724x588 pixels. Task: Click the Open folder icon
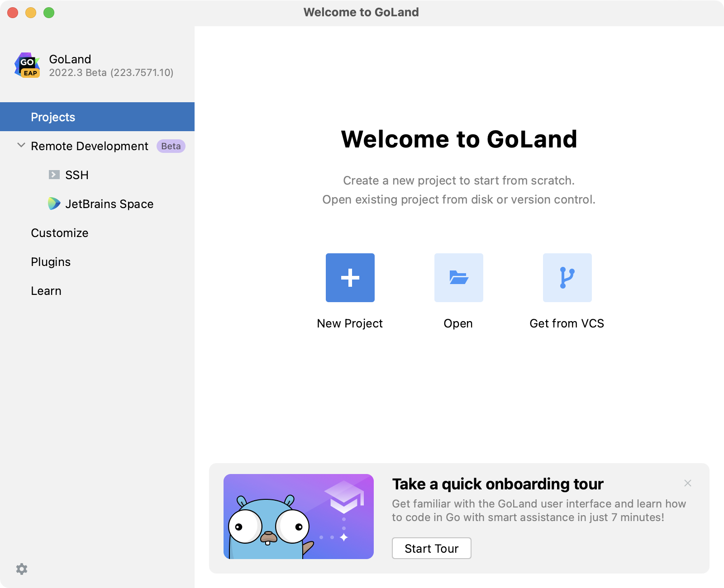[459, 278]
